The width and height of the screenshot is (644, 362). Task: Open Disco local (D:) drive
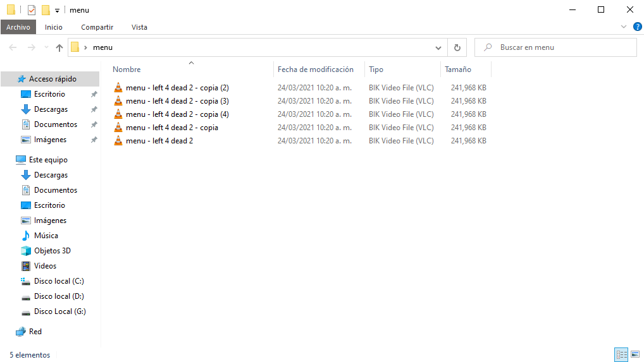click(59, 296)
